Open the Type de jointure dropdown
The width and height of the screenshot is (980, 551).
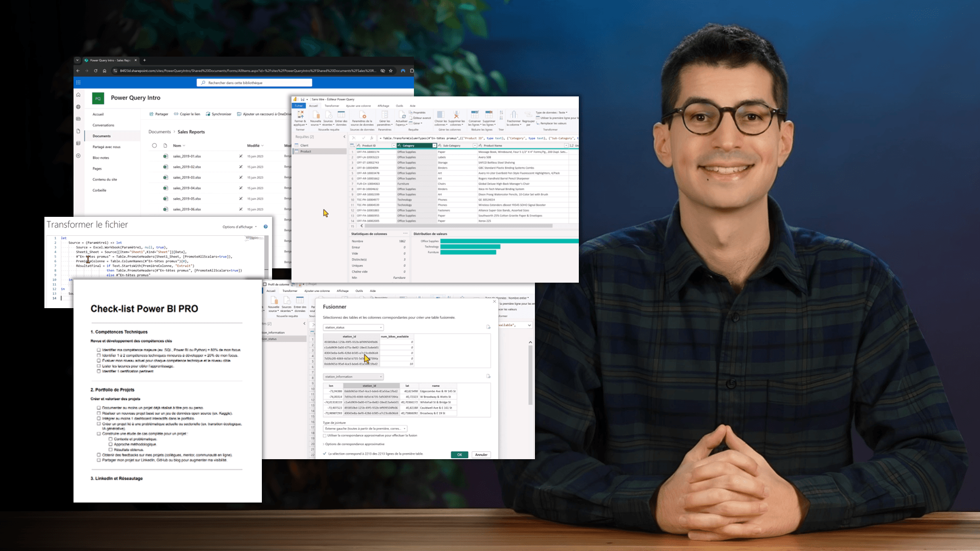point(365,429)
